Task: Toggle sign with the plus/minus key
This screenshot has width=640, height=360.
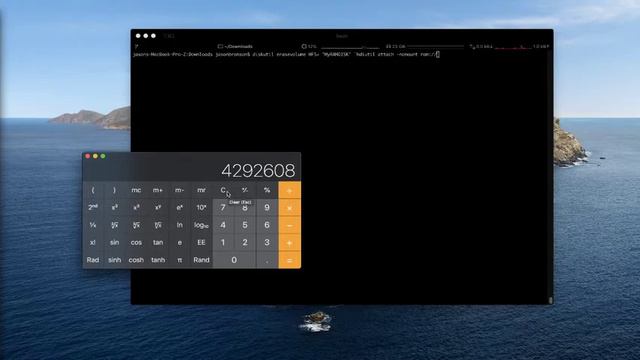Action: 245,190
